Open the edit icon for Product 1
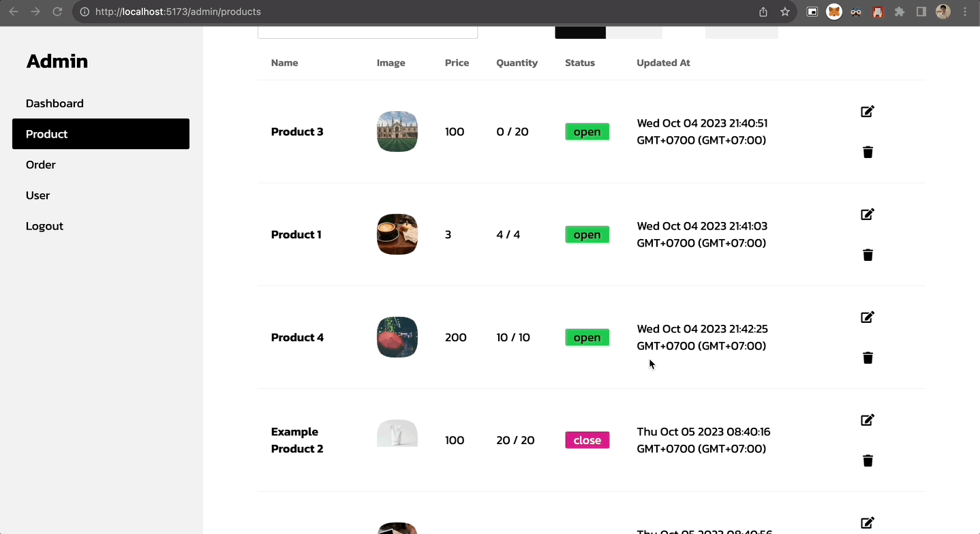Screen dimensions: 980x534 pos(868,215)
